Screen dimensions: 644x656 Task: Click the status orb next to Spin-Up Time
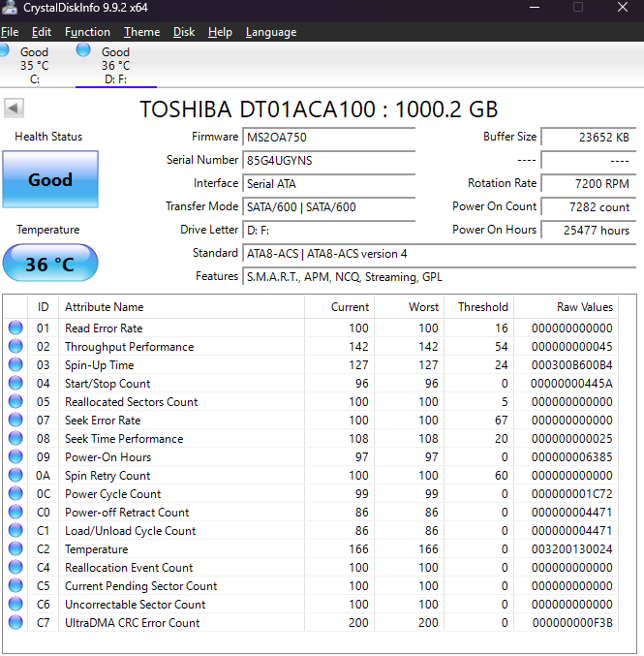pos(15,364)
